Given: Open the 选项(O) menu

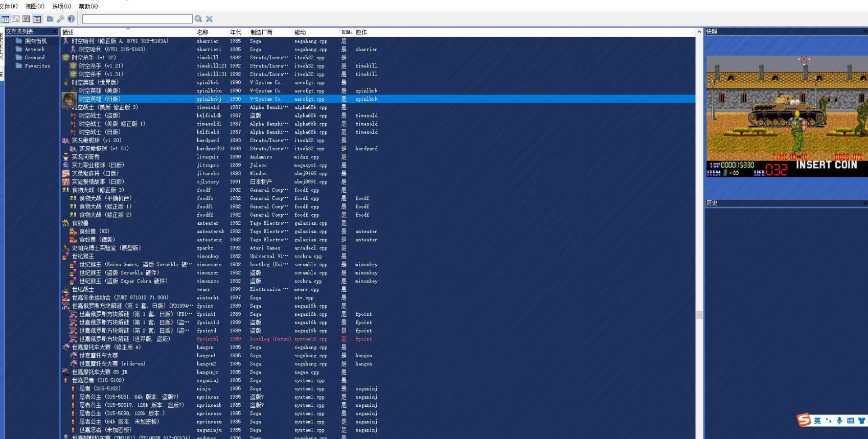Looking at the screenshot, I should (x=61, y=6).
